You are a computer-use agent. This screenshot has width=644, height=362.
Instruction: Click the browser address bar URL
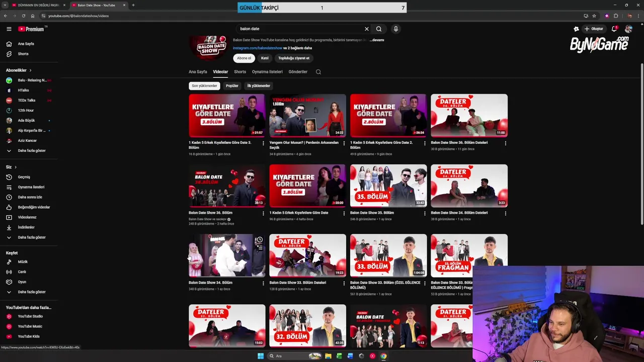(x=78, y=16)
